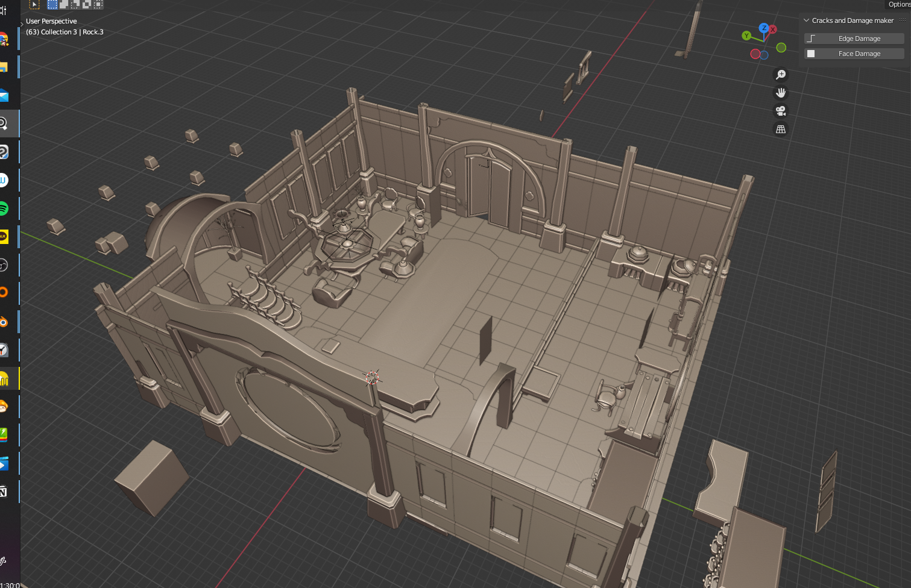The height and width of the screenshot is (588, 911).
Task: Open the Blender icon in taskbar
Action: pos(4,322)
